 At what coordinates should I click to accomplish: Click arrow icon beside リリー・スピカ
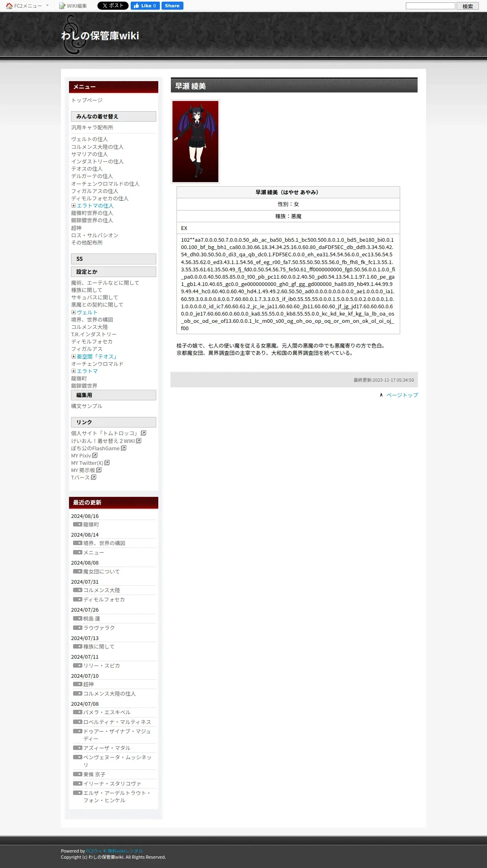pyautogui.click(x=78, y=665)
